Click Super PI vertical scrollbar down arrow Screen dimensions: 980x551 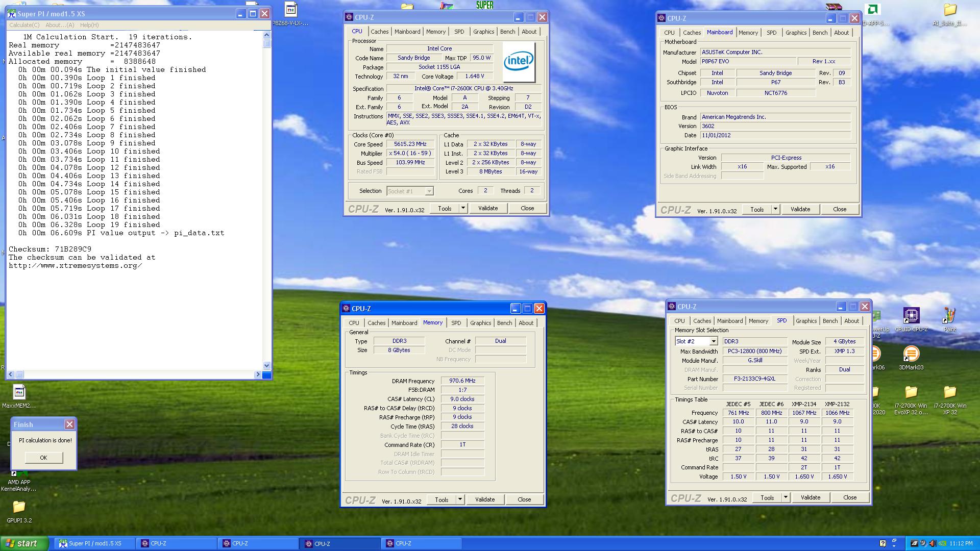coord(266,365)
